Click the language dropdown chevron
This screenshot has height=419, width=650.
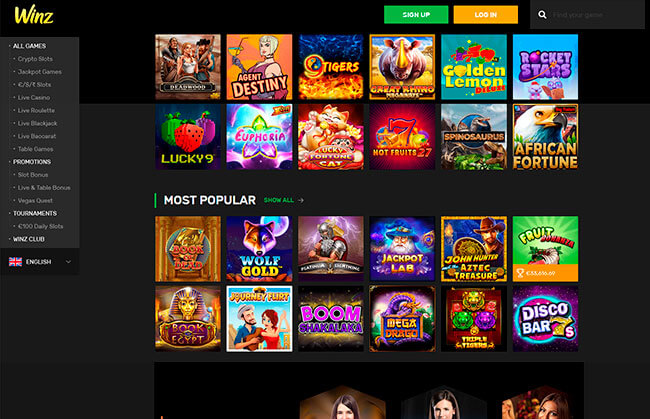point(68,262)
